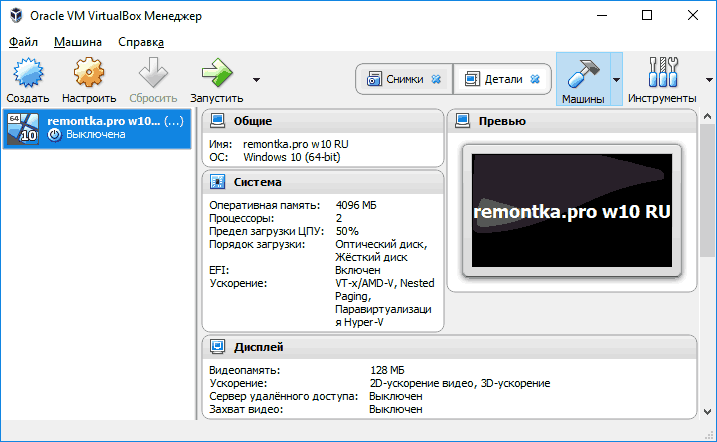Click the 4096 МБ memory value

[x=356, y=205]
